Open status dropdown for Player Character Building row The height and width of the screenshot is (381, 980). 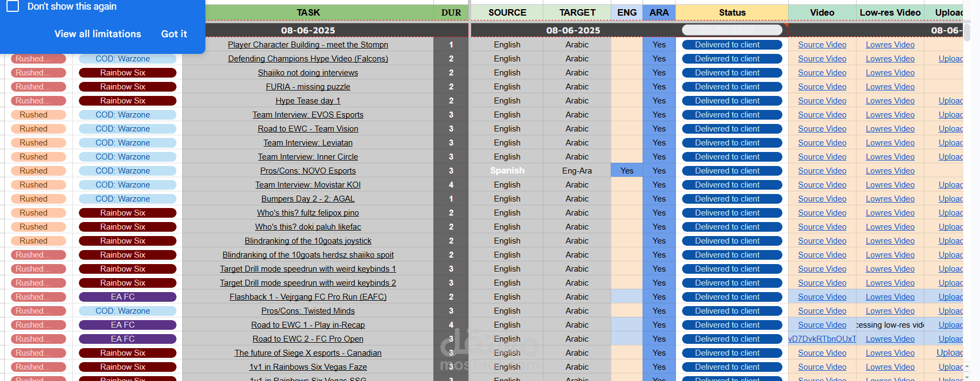pyautogui.click(x=732, y=45)
